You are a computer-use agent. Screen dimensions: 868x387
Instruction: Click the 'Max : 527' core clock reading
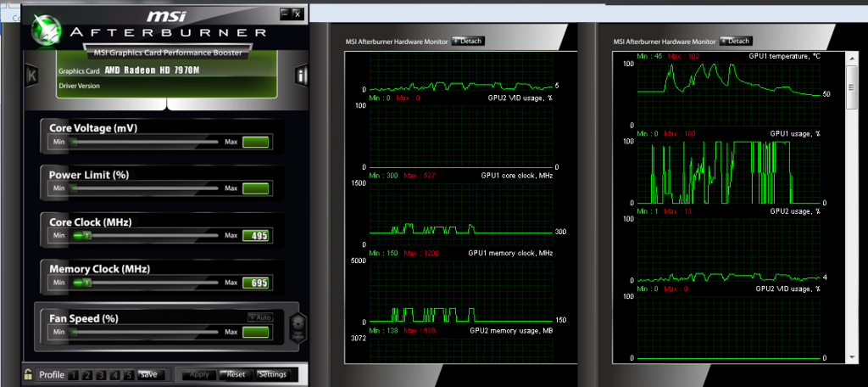(x=419, y=176)
